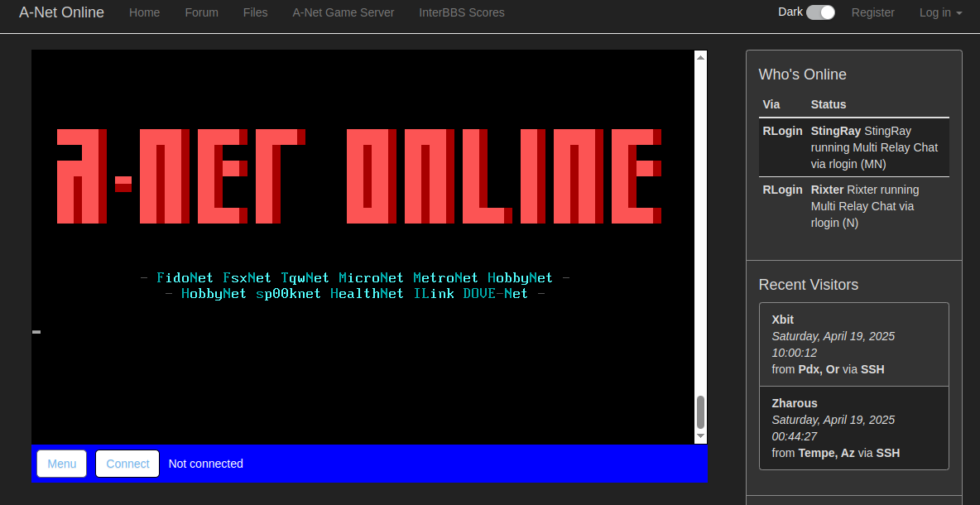Click HealthNet in the network list
Screen dimensions: 980x505
pos(367,294)
